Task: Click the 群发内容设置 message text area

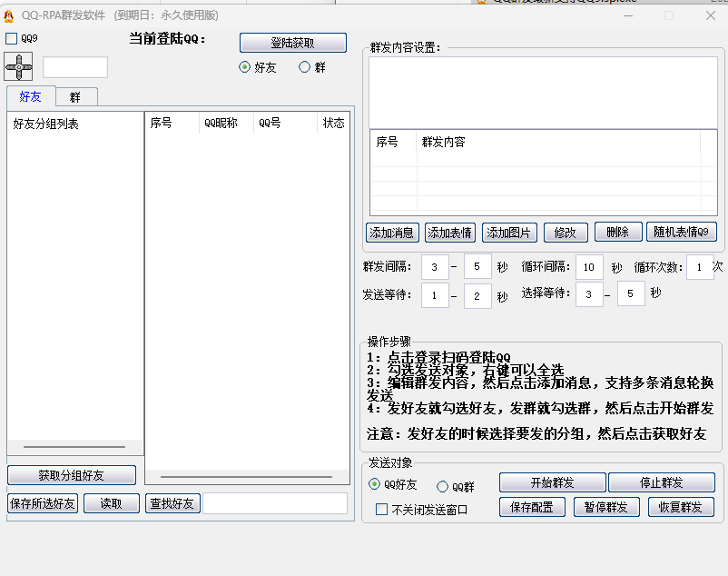Action: (543, 93)
